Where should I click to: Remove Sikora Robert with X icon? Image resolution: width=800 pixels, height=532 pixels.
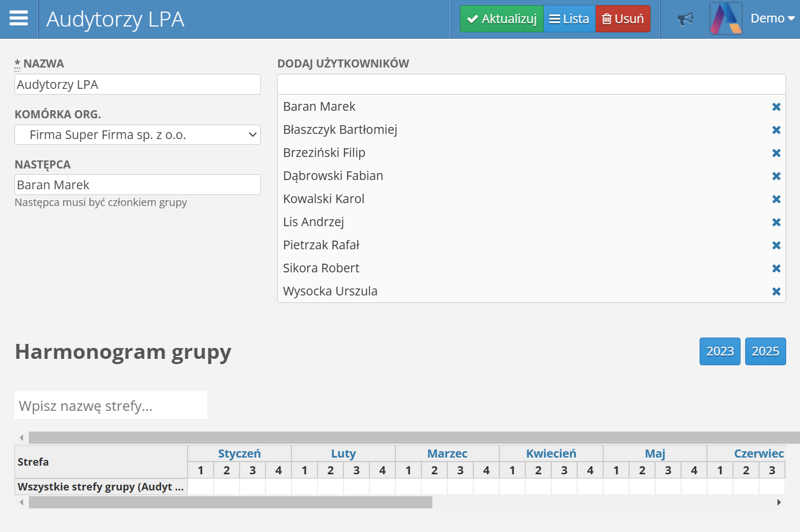(x=776, y=268)
